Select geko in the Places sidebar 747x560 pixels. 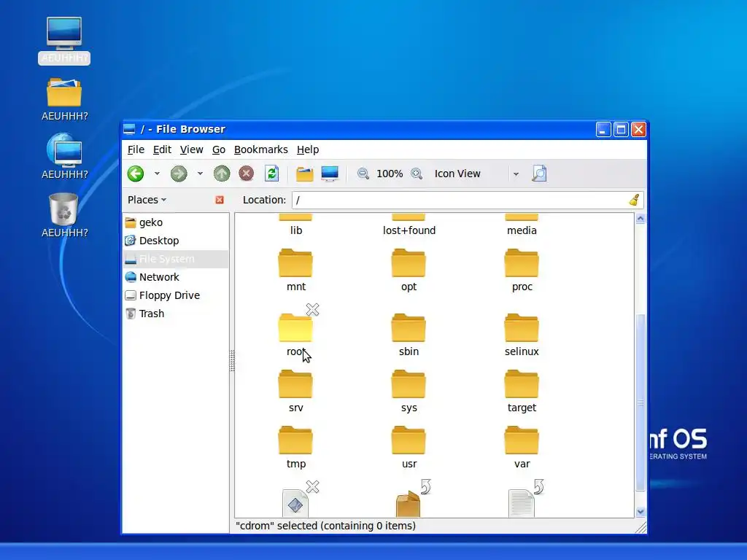pos(176,222)
